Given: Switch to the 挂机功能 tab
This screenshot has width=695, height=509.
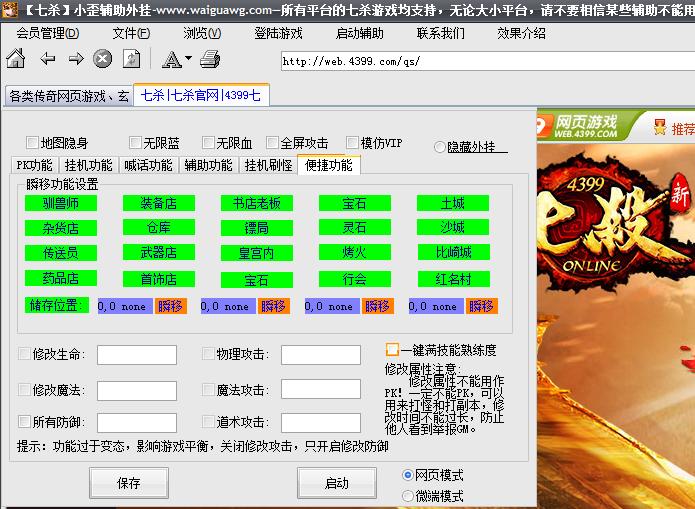Looking at the screenshot, I should 88,165.
